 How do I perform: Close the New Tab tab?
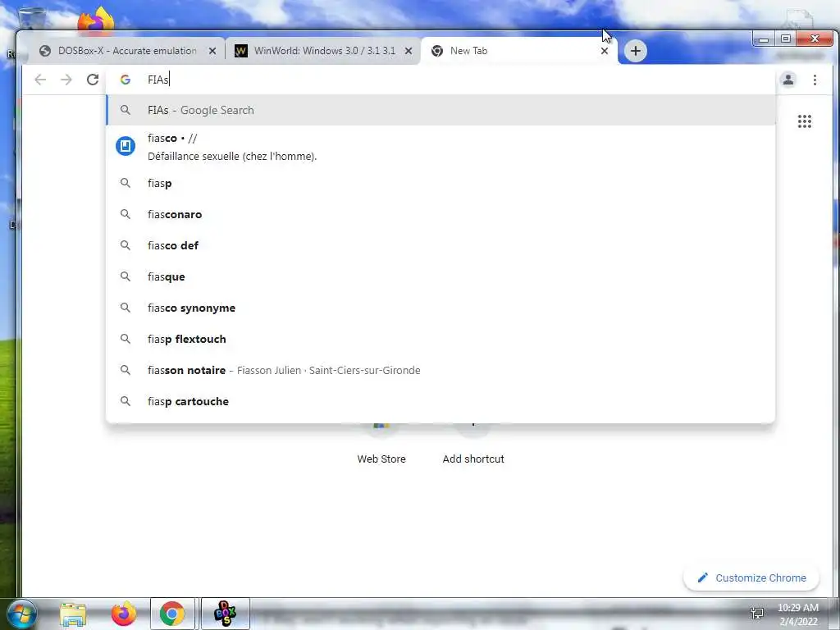(605, 51)
